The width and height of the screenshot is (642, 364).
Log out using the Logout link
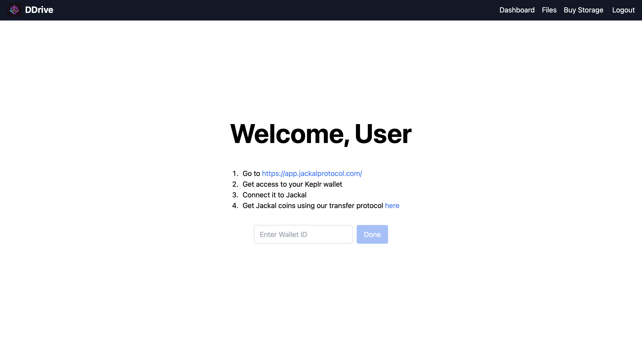(x=623, y=10)
